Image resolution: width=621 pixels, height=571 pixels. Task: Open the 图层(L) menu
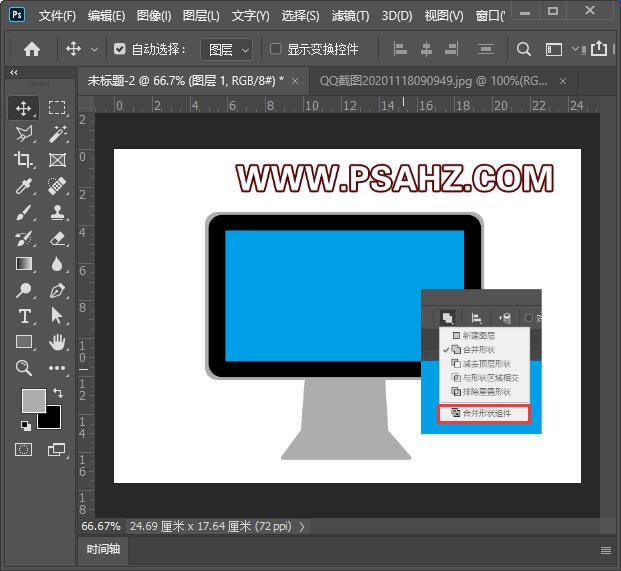(x=201, y=16)
